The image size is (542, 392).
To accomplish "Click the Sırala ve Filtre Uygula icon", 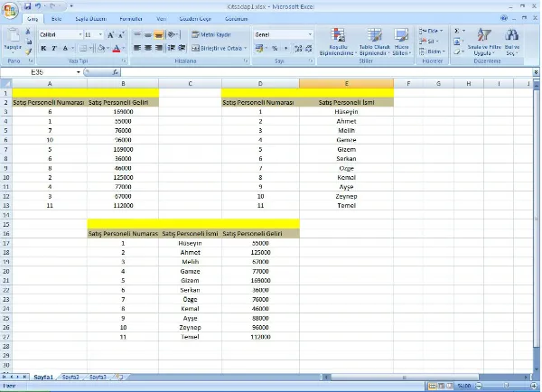I will pos(483,41).
